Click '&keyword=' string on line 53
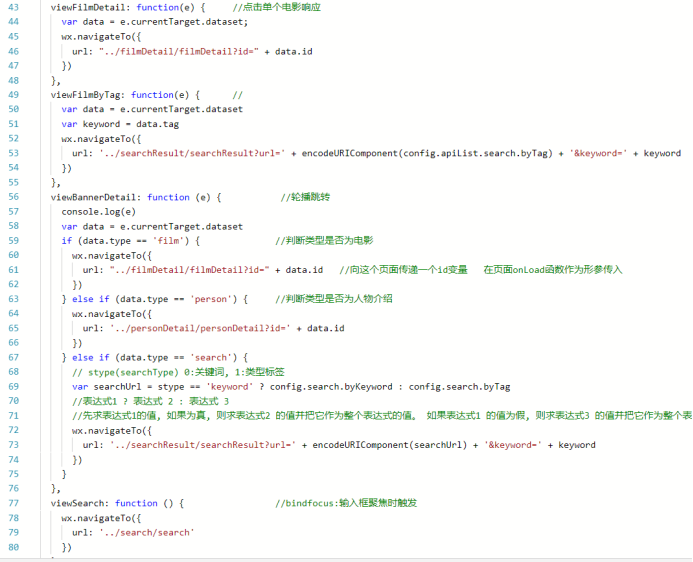Image resolution: width=693 pixels, height=562 pixels. [598, 153]
